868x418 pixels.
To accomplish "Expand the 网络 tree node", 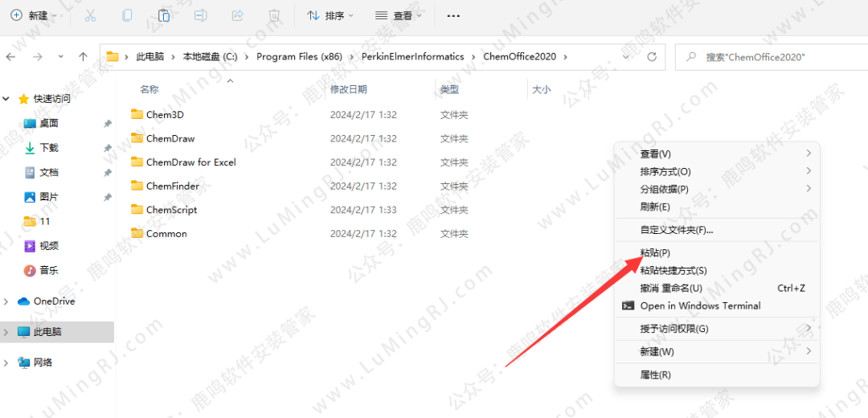I will pos(6,363).
